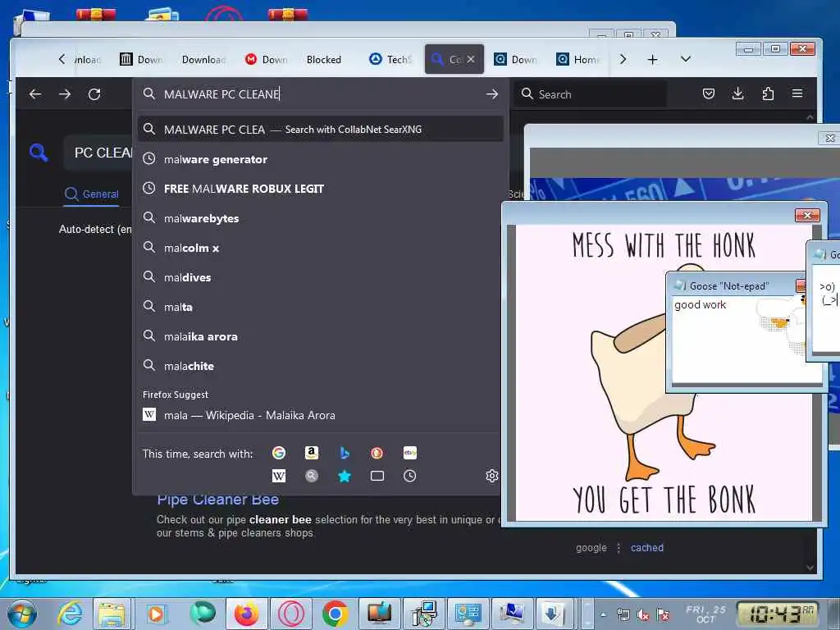840x630 pixels.
Task: Select the 'maldives' suggestion
Action: 321,277
